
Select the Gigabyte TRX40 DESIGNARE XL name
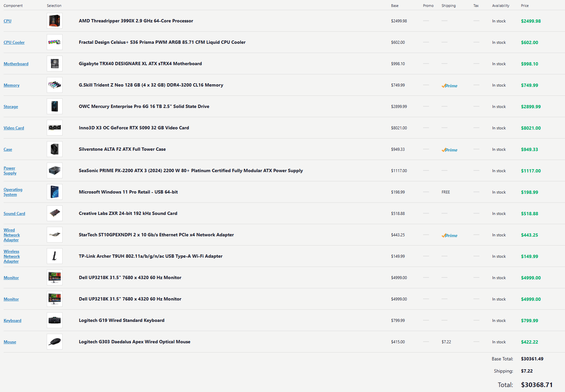(140, 64)
